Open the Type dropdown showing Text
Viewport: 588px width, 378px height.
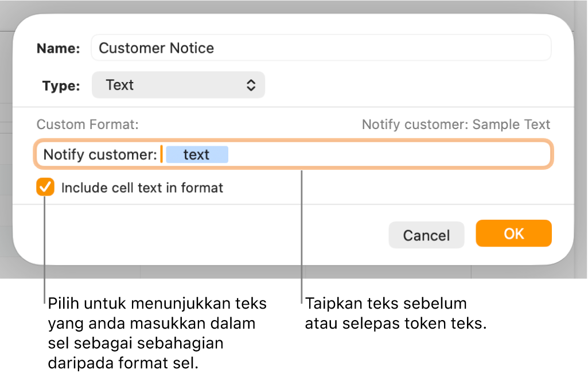[x=178, y=85]
